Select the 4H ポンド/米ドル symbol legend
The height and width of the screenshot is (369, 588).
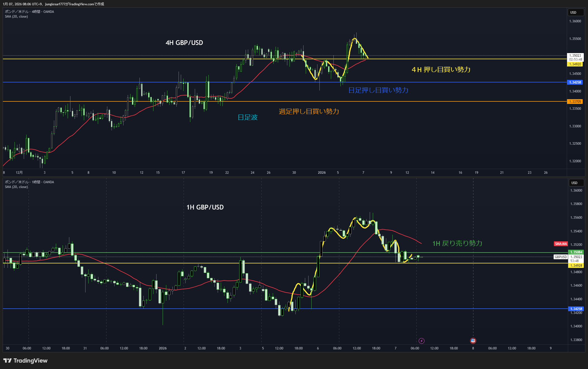coord(29,12)
